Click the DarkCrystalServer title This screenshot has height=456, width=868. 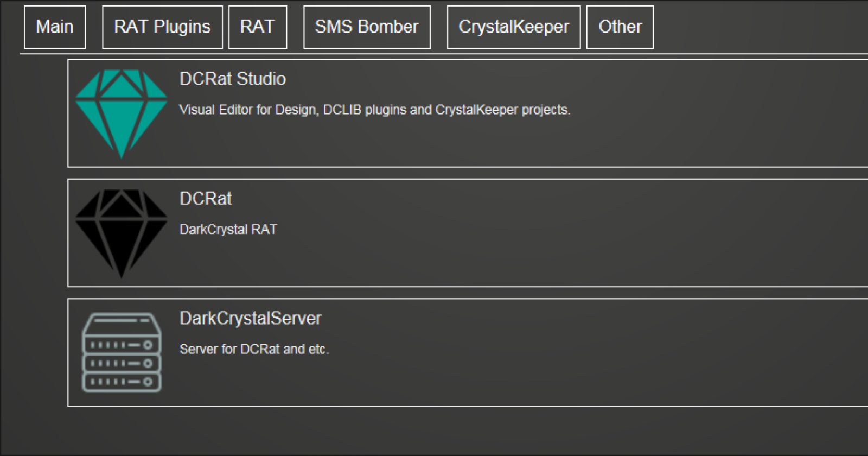click(x=251, y=319)
